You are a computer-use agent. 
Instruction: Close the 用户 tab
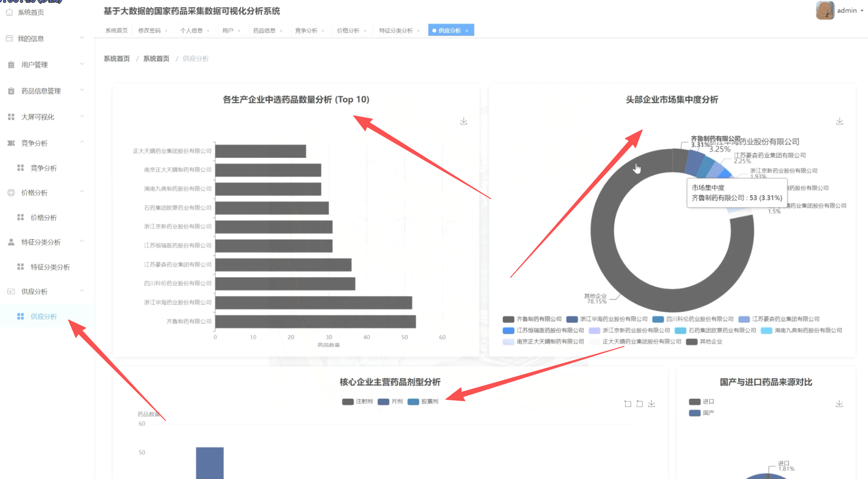click(x=239, y=31)
